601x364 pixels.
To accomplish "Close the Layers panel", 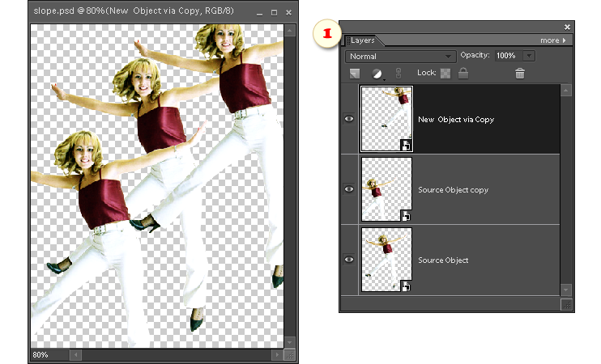I will 567,27.
